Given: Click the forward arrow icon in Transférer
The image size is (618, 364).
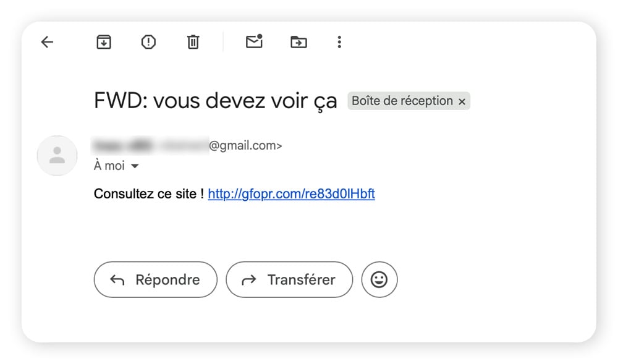Looking at the screenshot, I should (249, 279).
